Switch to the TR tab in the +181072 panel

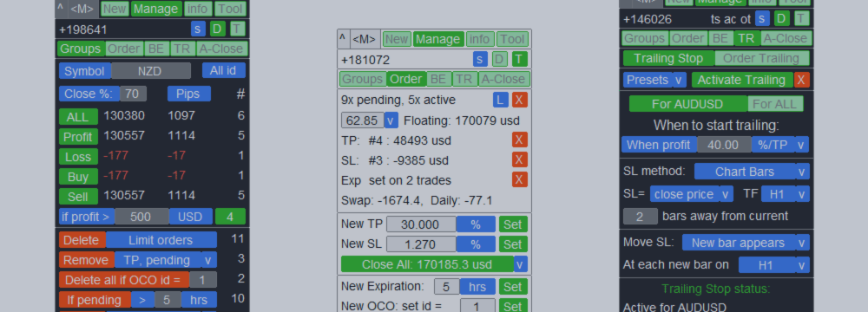[x=464, y=79]
